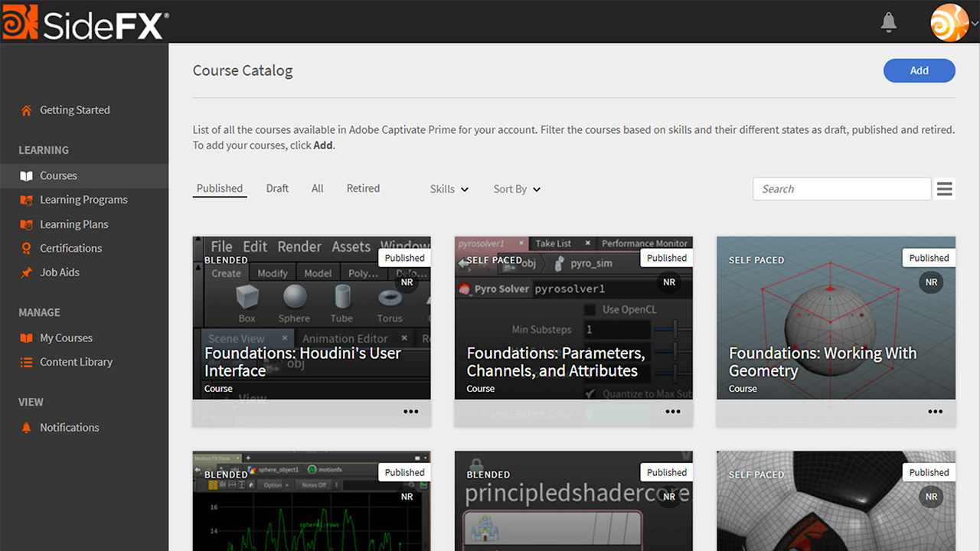Click the SideFX logo

[84, 22]
